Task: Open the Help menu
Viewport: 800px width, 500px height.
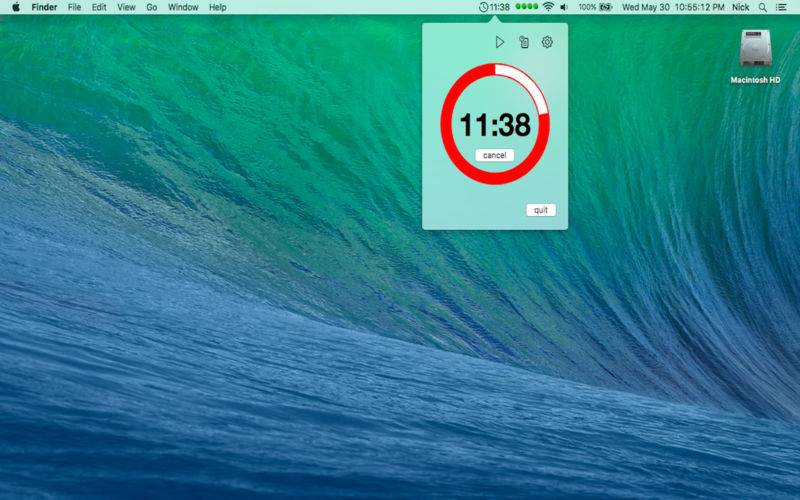Action: [x=217, y=7]
